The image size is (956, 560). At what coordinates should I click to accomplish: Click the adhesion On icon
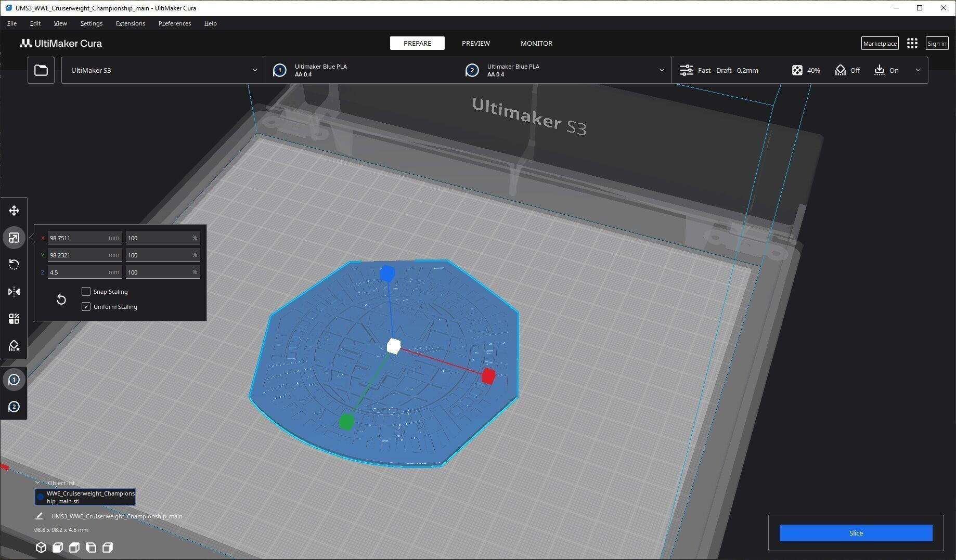tap(879, 70)
